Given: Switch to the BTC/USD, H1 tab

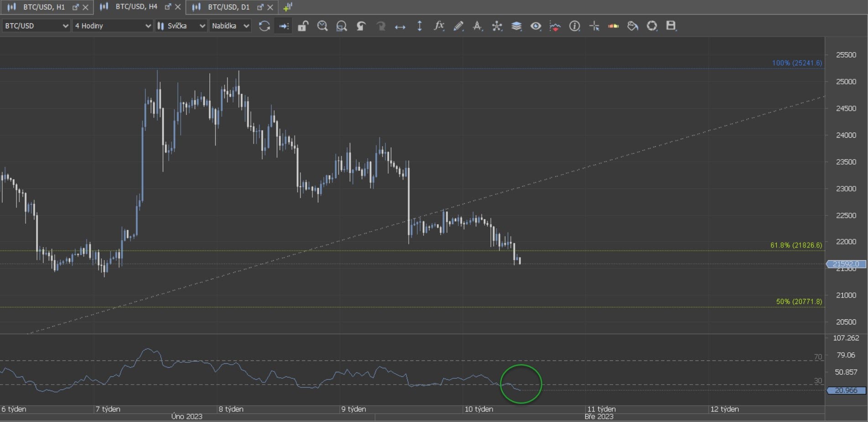Looking at the screenshot, I should coord(43,7).
